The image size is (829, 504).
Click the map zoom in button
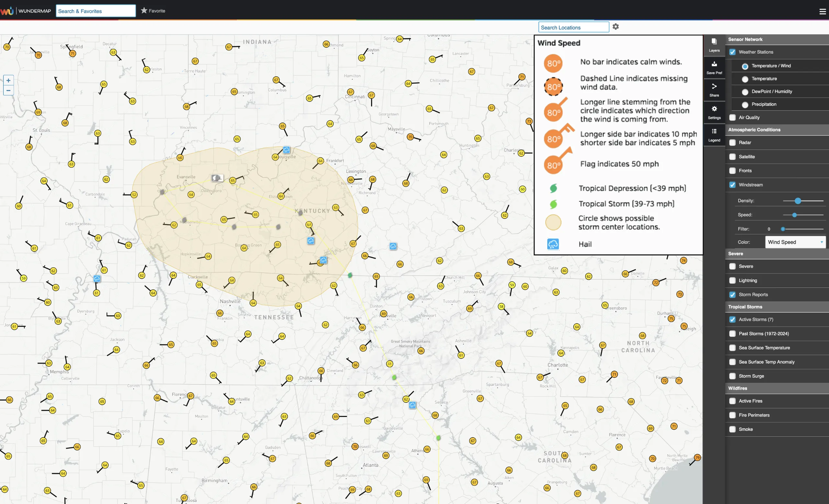tap(8, 80)
